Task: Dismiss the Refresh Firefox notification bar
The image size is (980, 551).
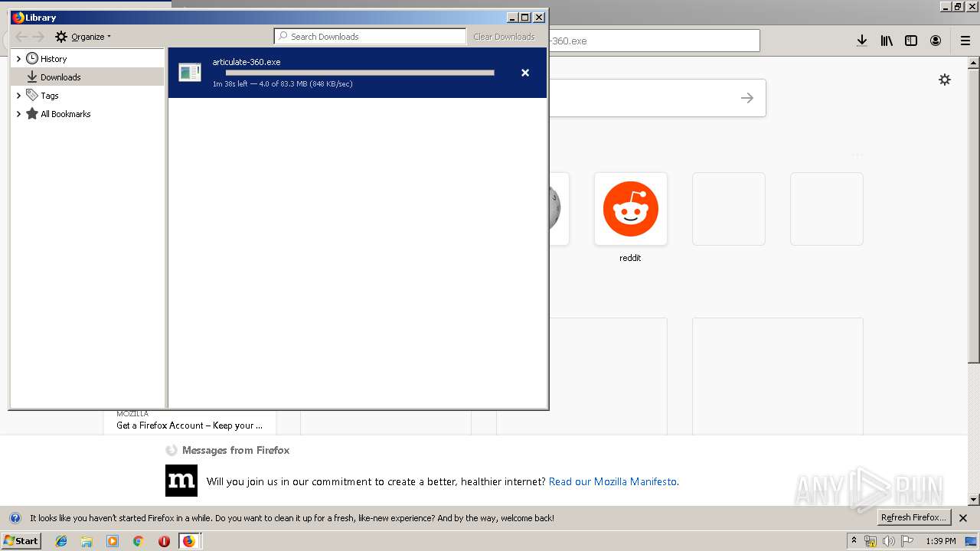Action: [963, 518]
